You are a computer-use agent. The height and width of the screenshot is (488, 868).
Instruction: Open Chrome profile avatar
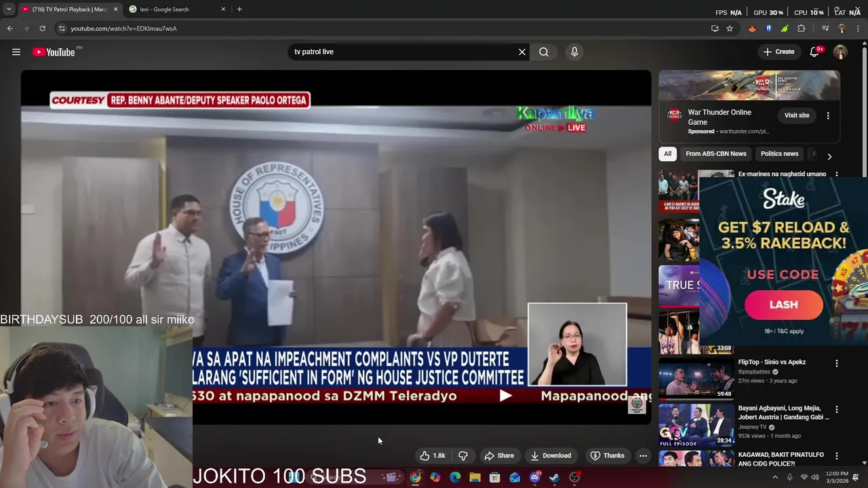click(x=842, y=28)
